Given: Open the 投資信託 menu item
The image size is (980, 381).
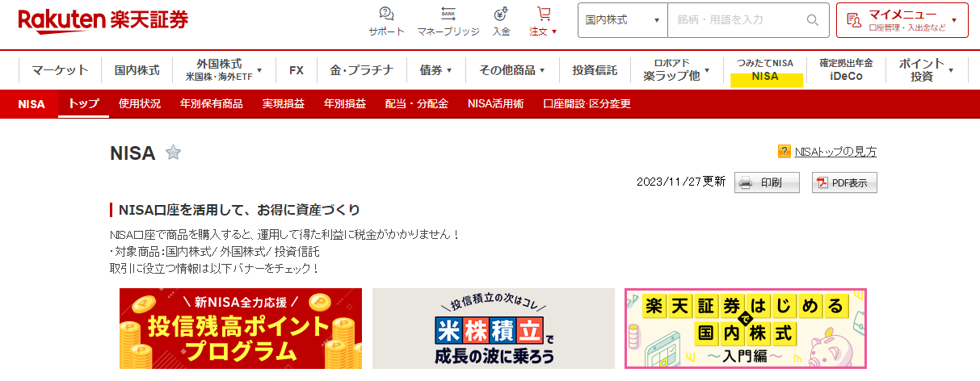Looking at the screenshot, I should (x=595, y=70).
